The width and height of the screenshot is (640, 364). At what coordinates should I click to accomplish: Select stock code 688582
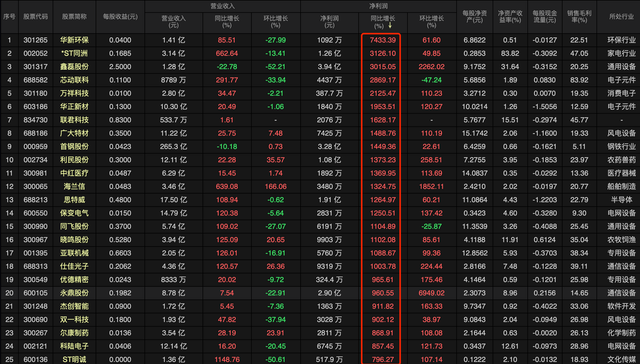point(36,80)
